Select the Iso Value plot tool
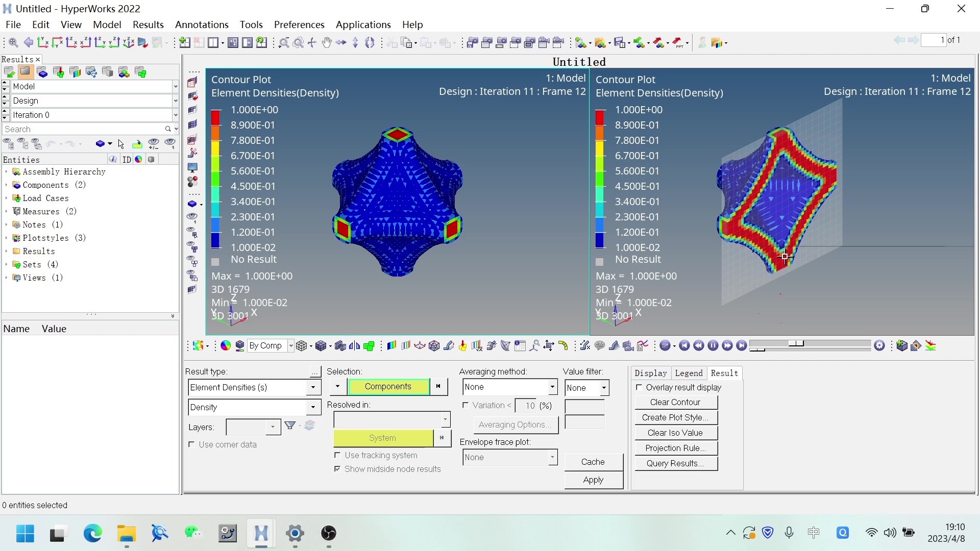 pos(406,345)
